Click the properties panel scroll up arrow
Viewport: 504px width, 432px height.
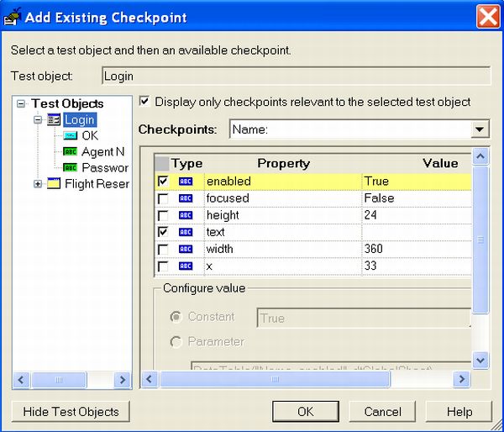click(480, 156)
